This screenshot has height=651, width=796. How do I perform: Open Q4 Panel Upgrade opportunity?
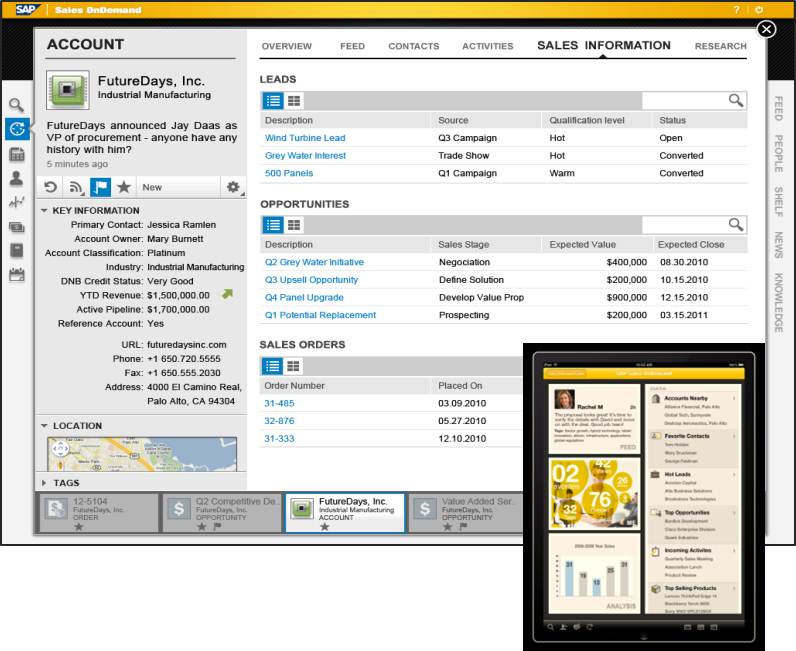(304, 298)
